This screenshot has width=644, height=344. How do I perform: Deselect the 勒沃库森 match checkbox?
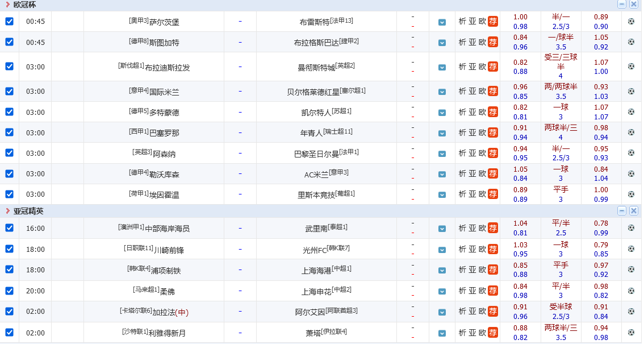[9, 173]
